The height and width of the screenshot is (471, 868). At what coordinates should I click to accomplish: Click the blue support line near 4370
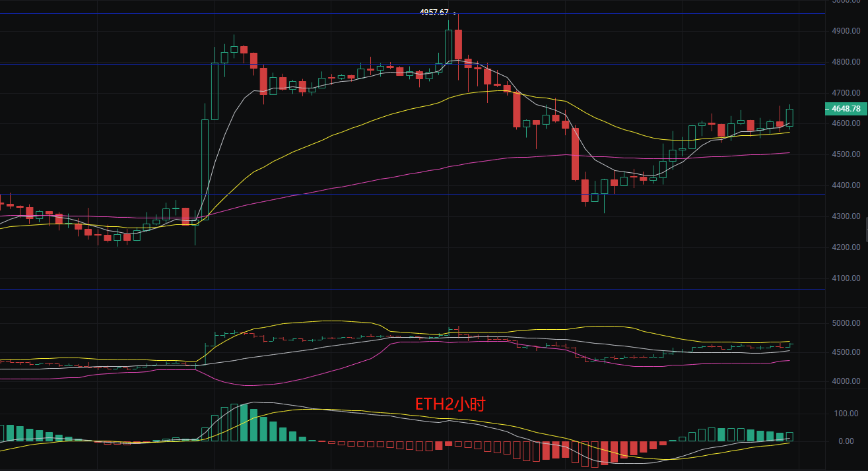coord(396,195)
